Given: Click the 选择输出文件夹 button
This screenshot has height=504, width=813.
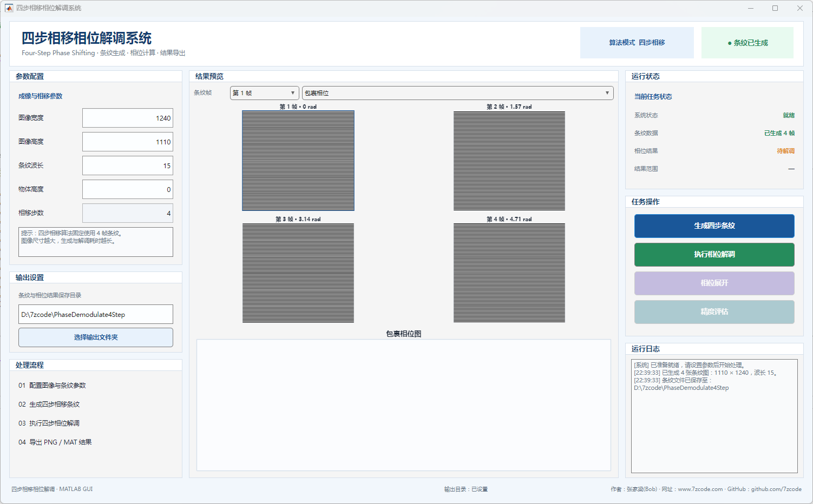Looking at the screenshot, I should 96,337.
